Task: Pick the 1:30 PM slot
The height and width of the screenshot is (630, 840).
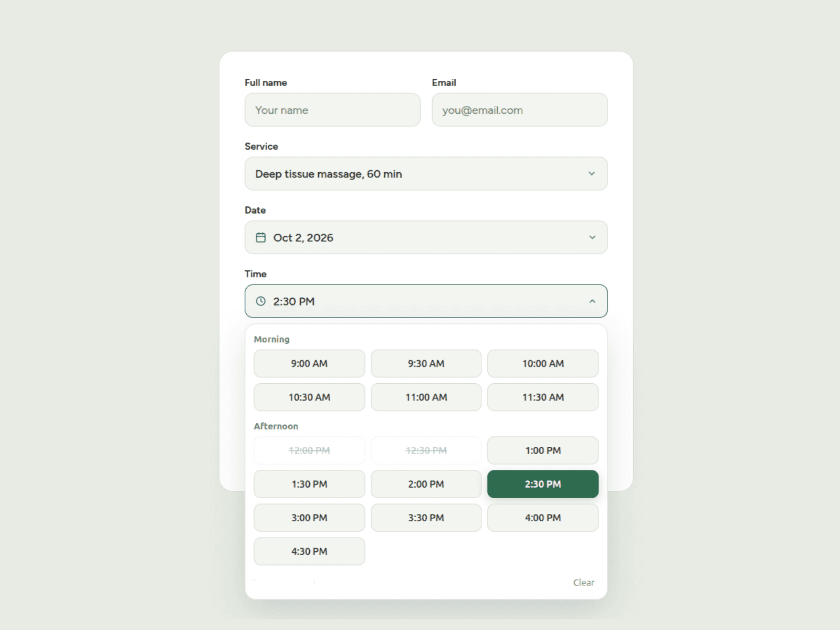Action: (309, 484)
